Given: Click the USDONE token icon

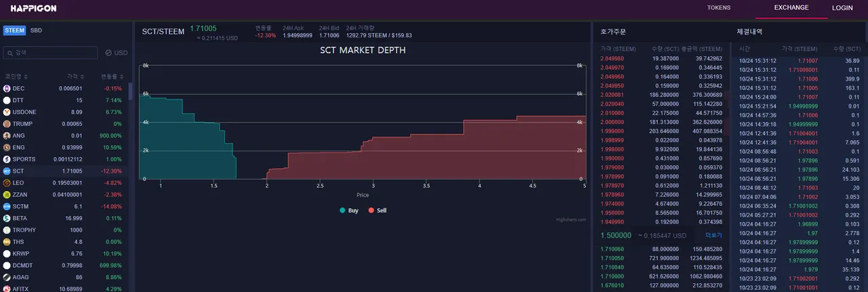Looking at the screenshot, I should tap(7, 112).
